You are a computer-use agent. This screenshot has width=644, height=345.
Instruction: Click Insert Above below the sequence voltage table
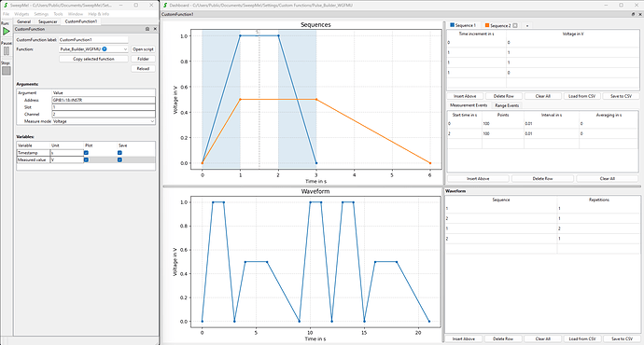click(465, 96)
